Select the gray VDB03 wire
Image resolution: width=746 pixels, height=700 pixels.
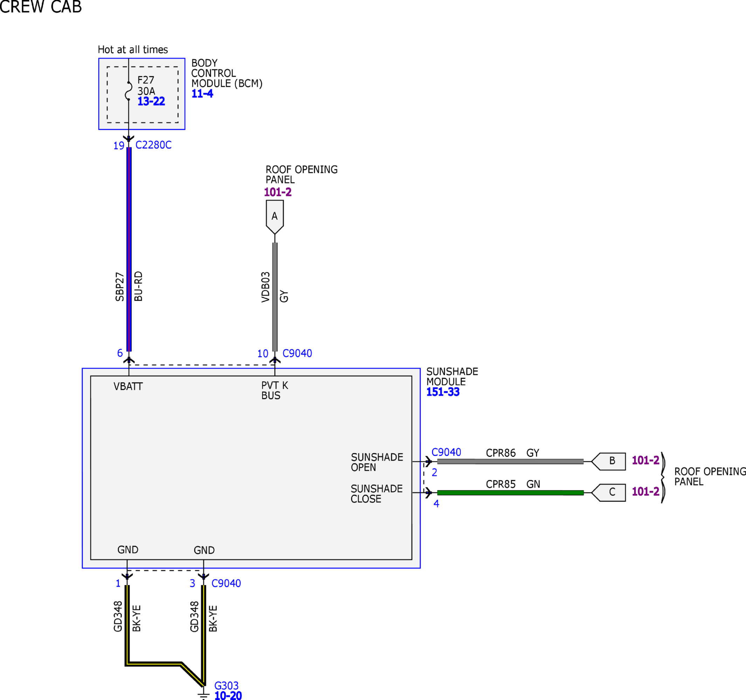[x=275, y=297]
